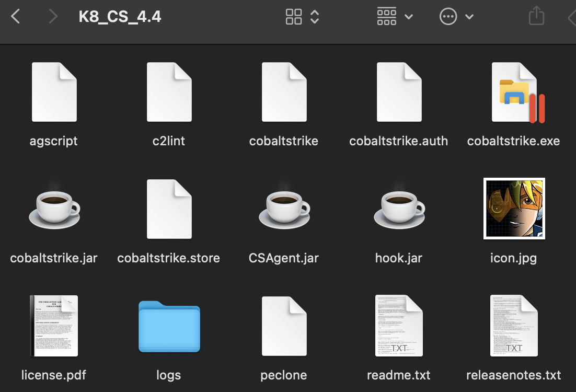This screenshot has height=392, width=576.
Task: Open the ellipsis action menu
Action: pyautogui.click(x=448, y=17)
